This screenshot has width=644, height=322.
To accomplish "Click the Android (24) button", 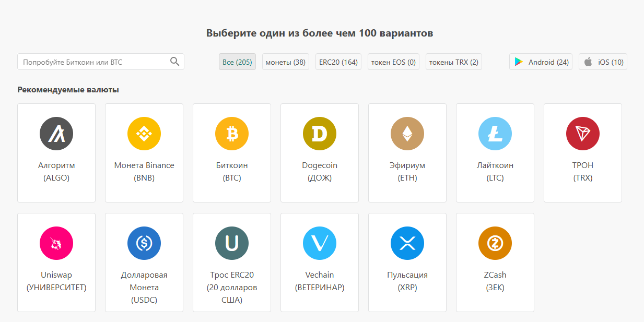I will click(x=541, y=62).
